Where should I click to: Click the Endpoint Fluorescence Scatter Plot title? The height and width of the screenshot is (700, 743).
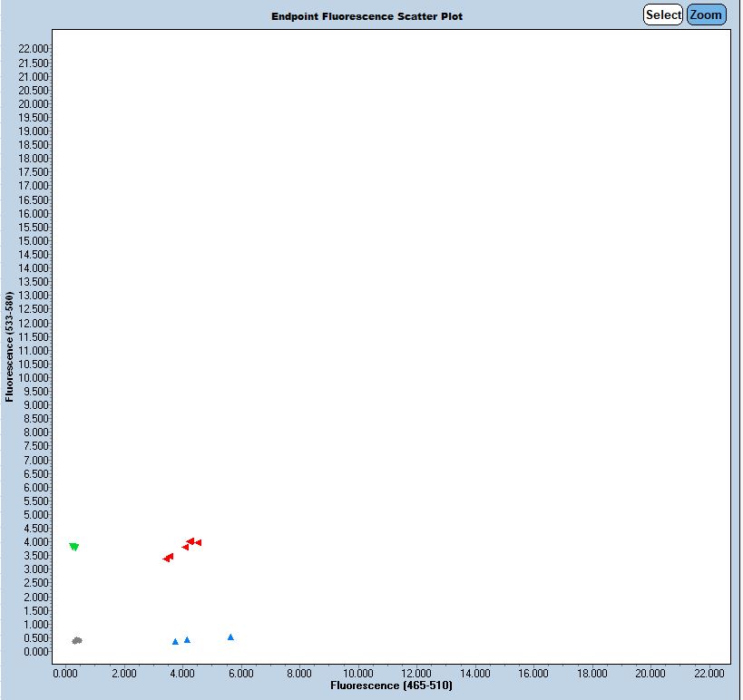click(367, 16)
